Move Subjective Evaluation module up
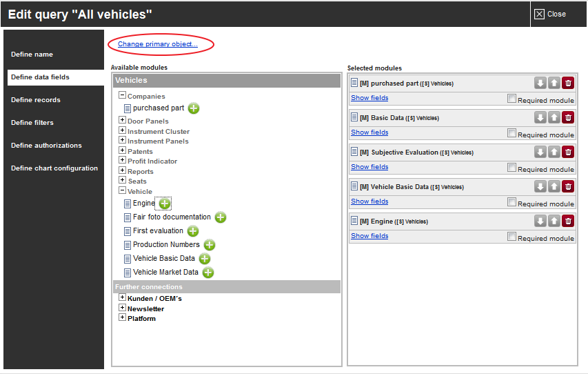The image size is (588, 374). [554, 152]
